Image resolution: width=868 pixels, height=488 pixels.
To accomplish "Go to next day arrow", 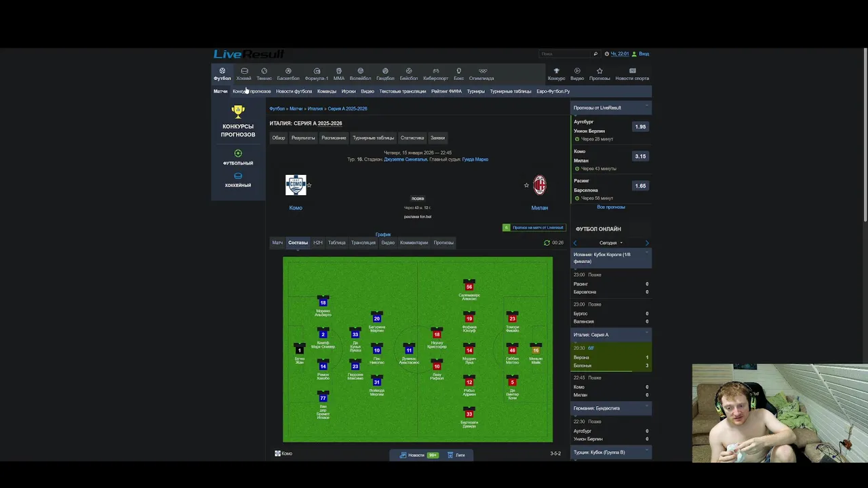I will pyautogui.click(x=647, y=243).
